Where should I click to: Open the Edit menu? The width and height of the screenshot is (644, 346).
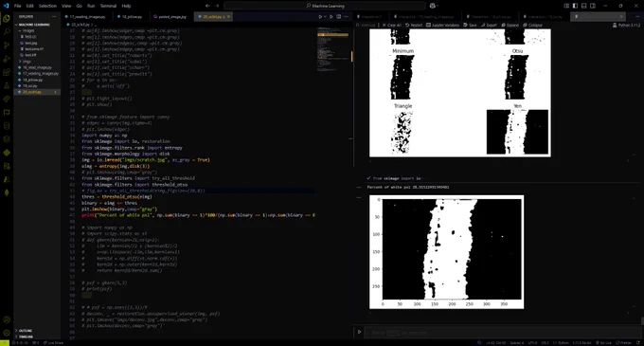[x=30, y=6]
